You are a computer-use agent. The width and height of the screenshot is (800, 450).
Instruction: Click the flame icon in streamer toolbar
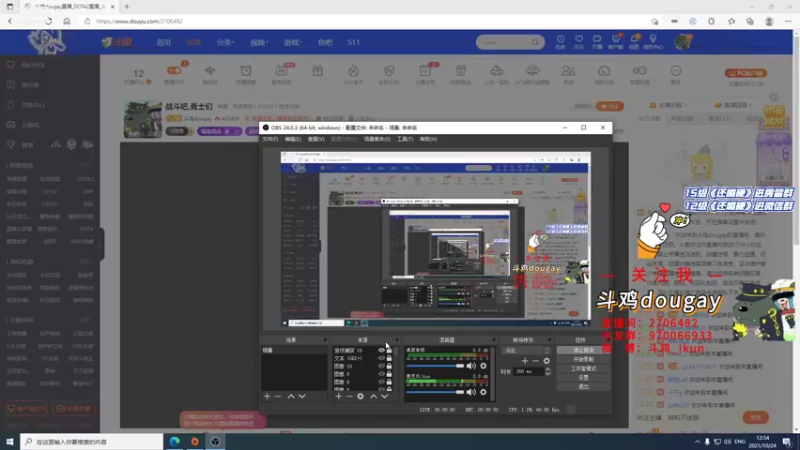[x=353, y=71]
